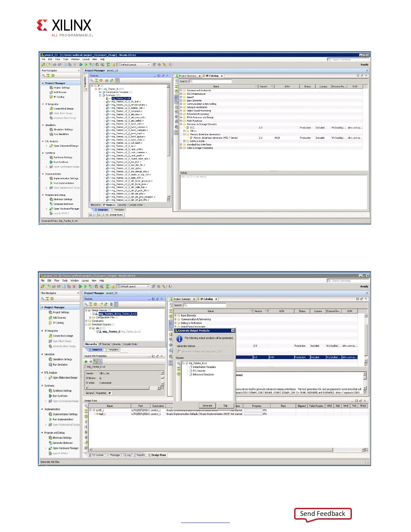The width and height of the screenshot is (411, 532).
Task: Click search icon in lower Design Runs panel
Action: [x=86, y=406]
